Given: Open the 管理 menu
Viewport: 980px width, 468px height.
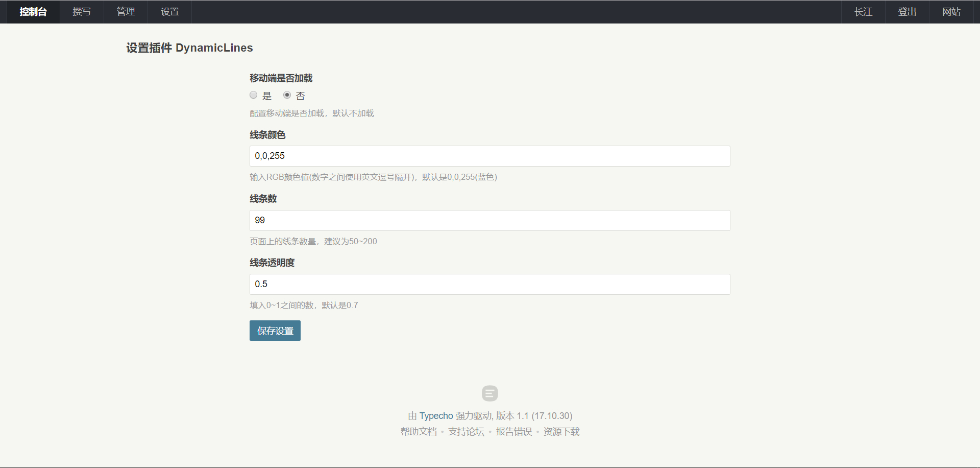Looking at the screenshot, I should (x=126, y=12).
